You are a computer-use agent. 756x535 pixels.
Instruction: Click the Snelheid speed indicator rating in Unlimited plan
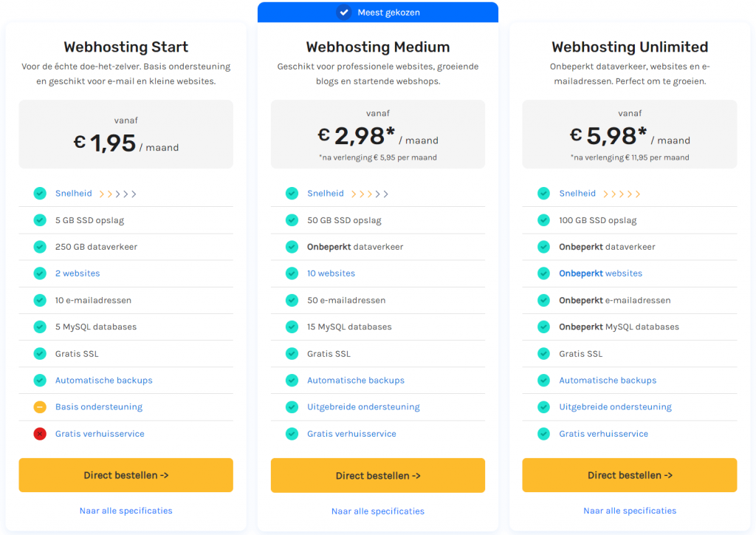coord(622,193)
